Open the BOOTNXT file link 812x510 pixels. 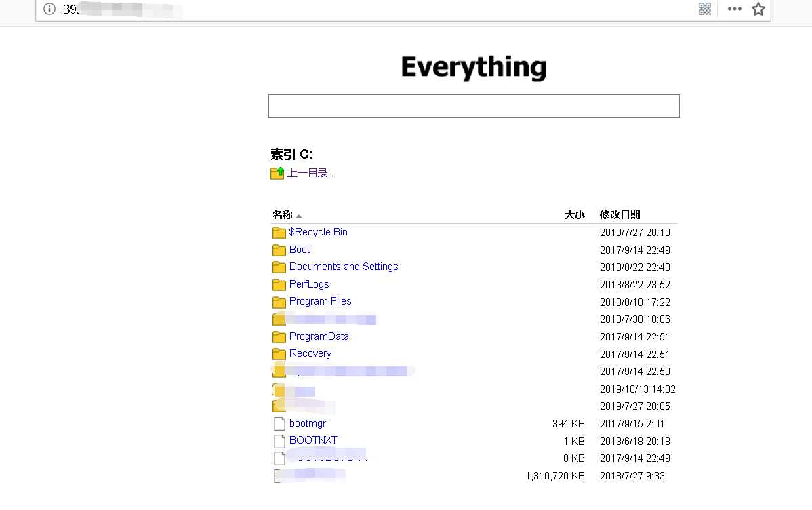[313, 440]
